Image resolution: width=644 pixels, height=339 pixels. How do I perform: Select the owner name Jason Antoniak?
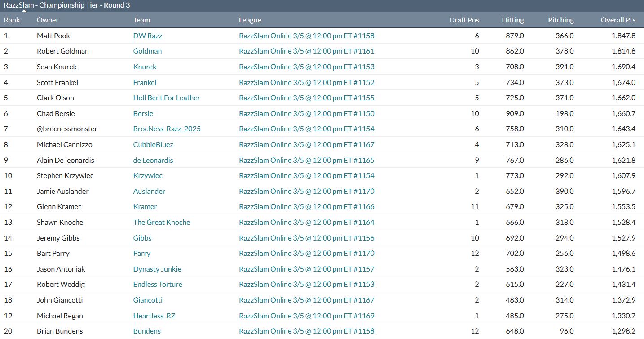point(61,269)
